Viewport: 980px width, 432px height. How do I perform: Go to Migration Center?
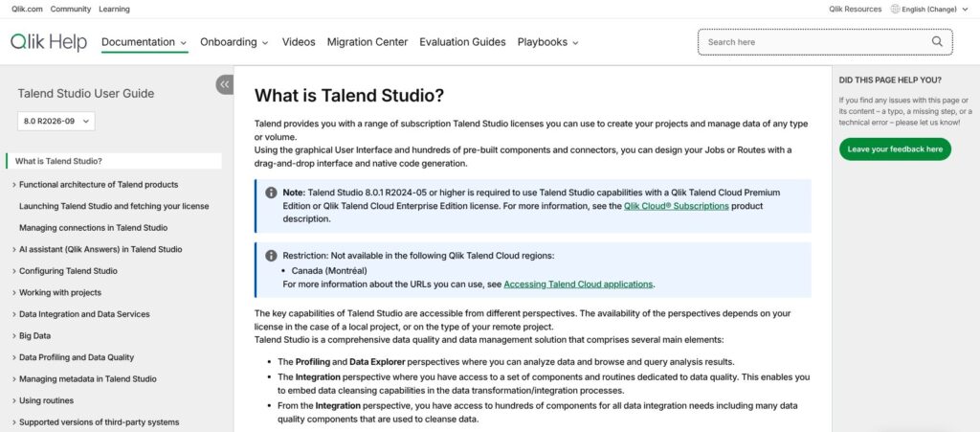(367, 42)
